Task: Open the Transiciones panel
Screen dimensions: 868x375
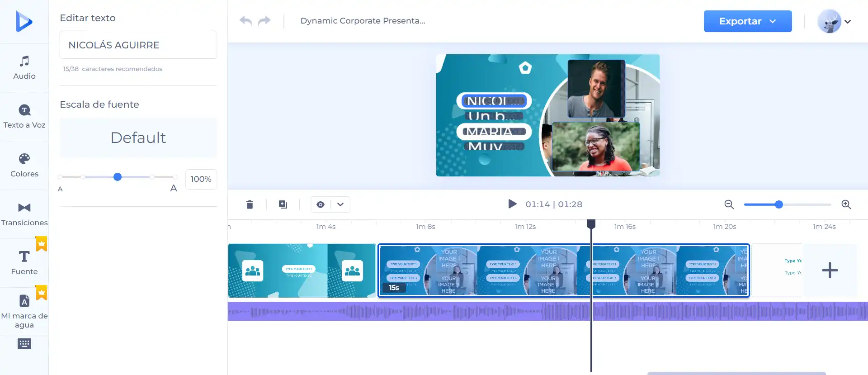Action: tap(24, 214)
